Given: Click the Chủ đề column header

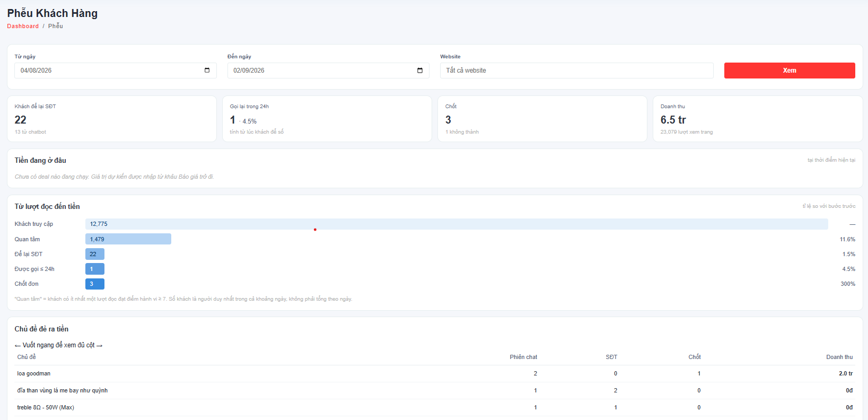Looking at the screenshot, I should pos(27,357).
